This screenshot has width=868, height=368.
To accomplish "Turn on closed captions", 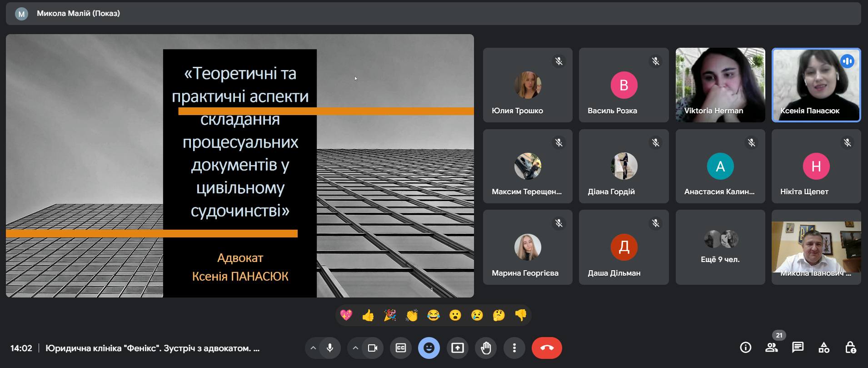I will coord(401,348).
